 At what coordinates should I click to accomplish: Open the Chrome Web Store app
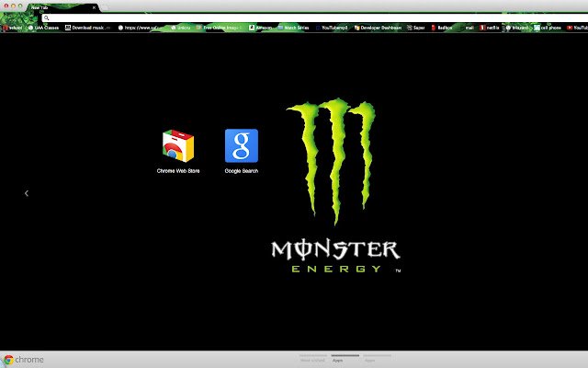point(178,151)
